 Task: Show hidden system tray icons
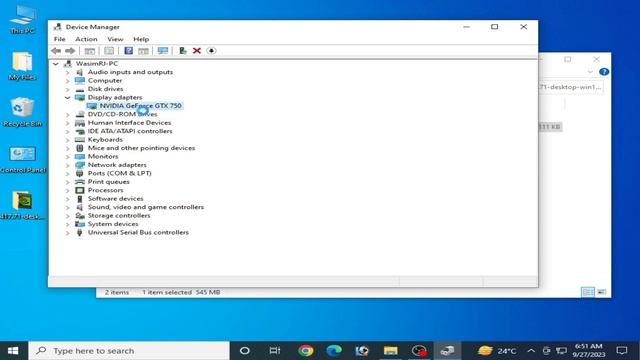[x=531, y=351]
